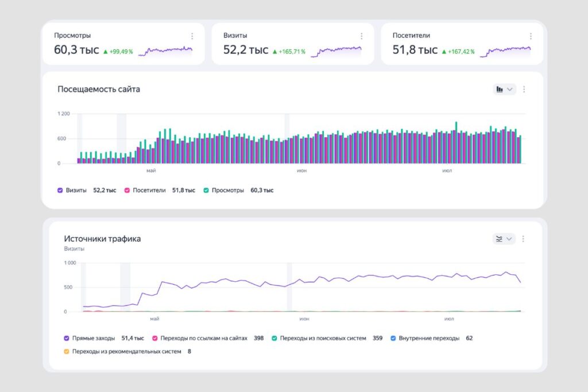Screen dimensions: 588x392
Task: Click the 398 referral links value
Action: tap(259, 338)
